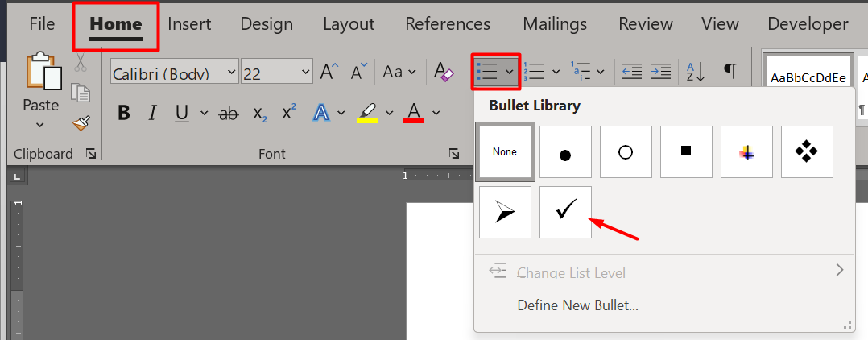This screenshot has height=340, width=868.
Task: Open the File tab
Action: [42, 24]
